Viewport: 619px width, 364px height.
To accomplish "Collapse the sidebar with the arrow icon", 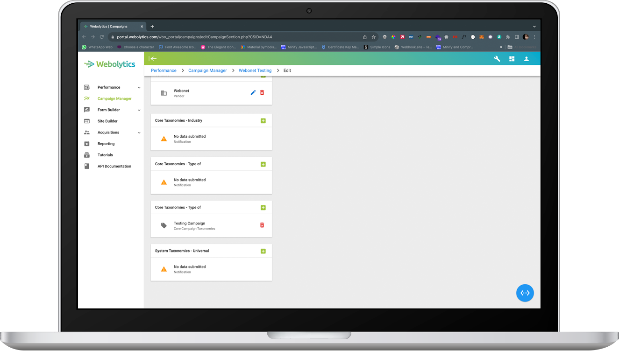I will 153,59.
